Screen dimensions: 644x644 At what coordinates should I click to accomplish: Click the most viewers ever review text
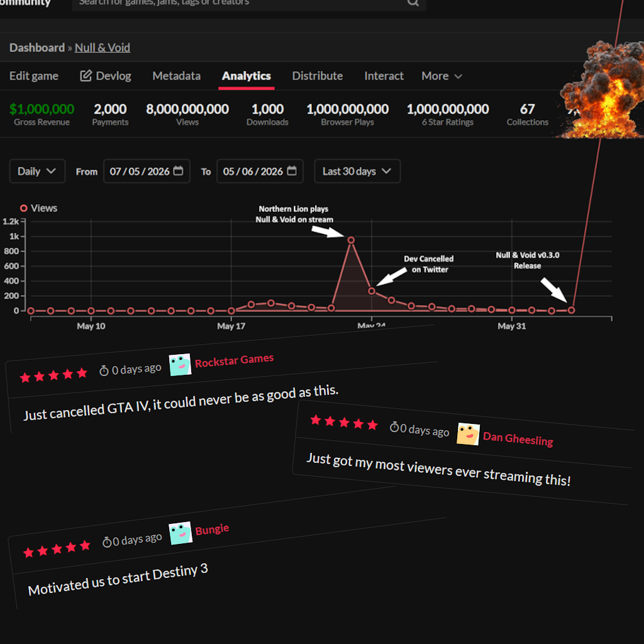[x=438, y=469]
